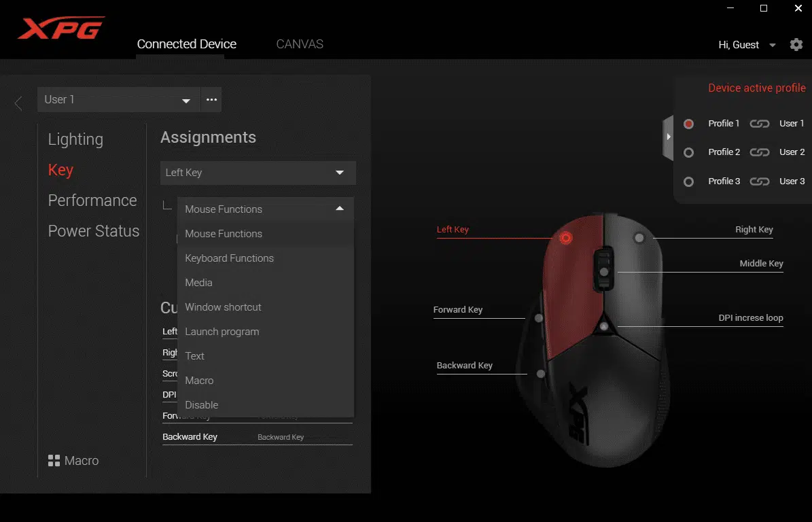
Task: Choose Keyboard Functions from the list
Action: click(266, 258)
